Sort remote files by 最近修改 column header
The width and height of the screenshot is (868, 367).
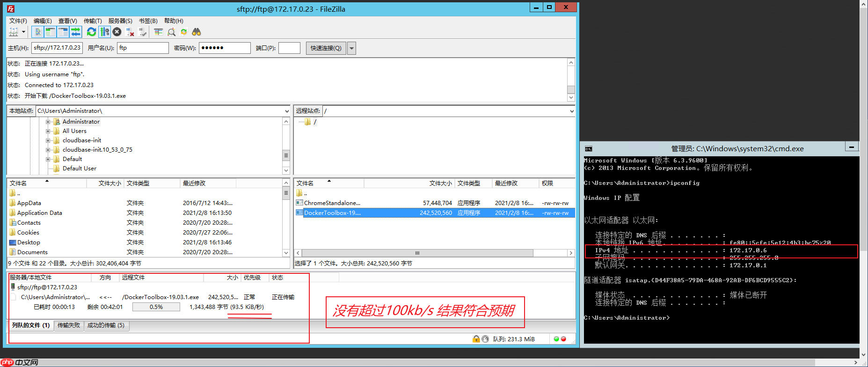tap(516, 183)
